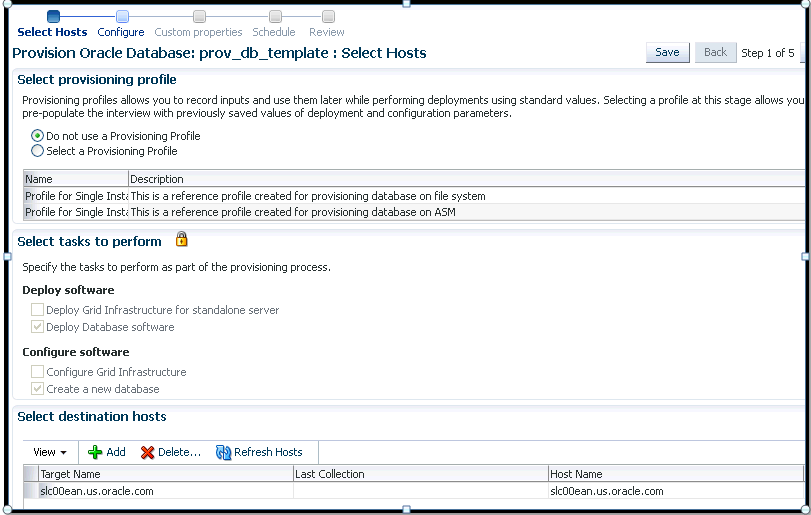Click the select-all corner cell of hosts table
Viewport: 811px width, 515px height.
[31, 474]
